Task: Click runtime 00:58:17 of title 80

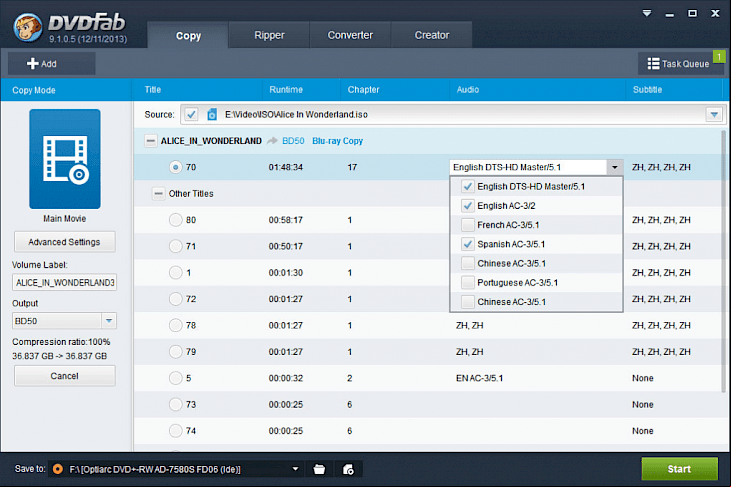Action: (285, 220)
